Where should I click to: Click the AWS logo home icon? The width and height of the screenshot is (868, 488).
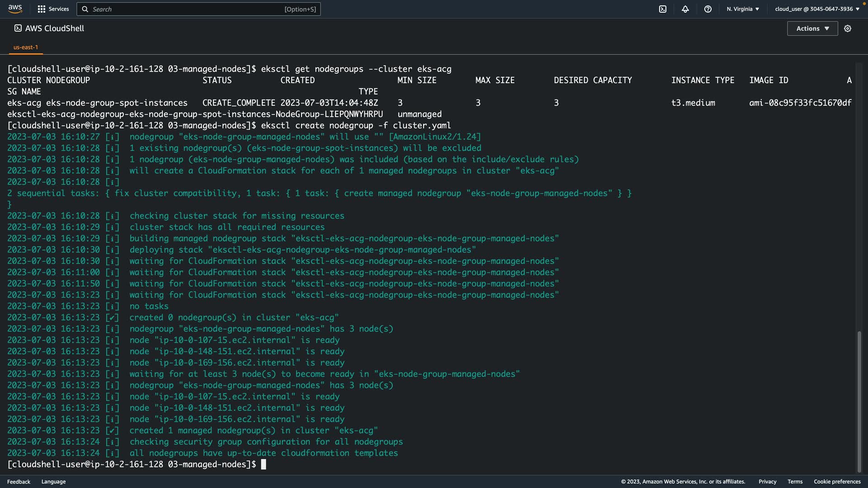15,9
